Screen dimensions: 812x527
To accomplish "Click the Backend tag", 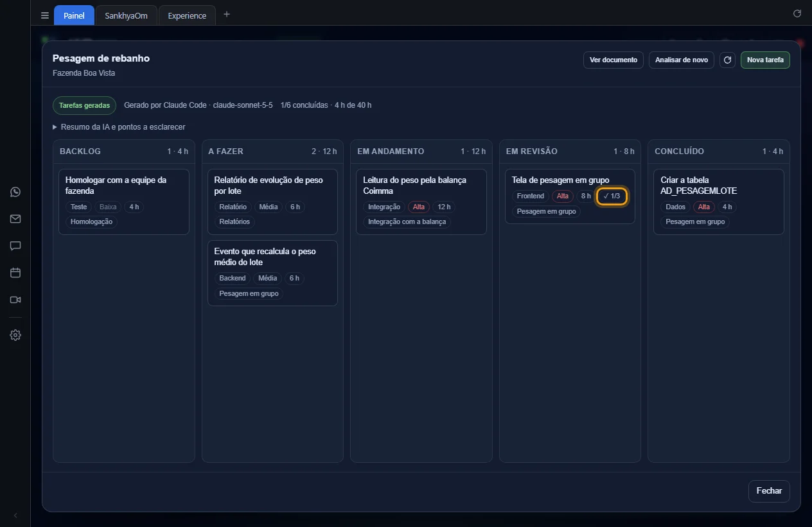I will [233, 278].
